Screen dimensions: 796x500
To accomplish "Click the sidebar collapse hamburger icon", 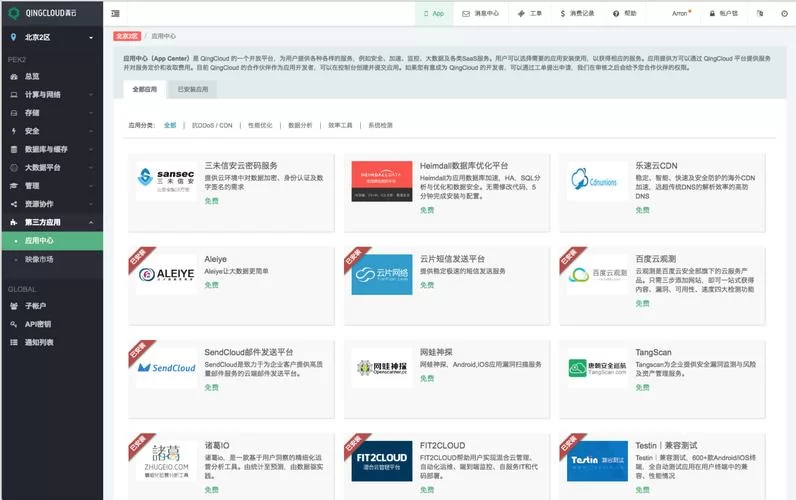I will 115,14.
